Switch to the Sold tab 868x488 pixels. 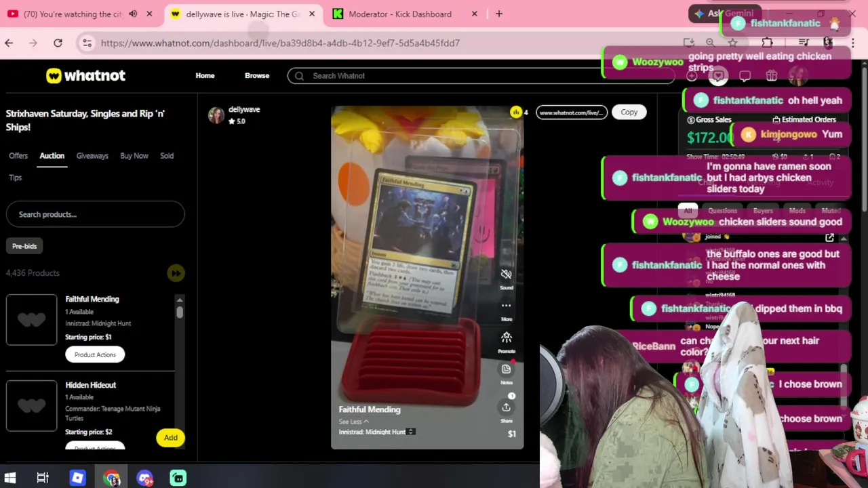pyautogui.click(x=167, y=156)
